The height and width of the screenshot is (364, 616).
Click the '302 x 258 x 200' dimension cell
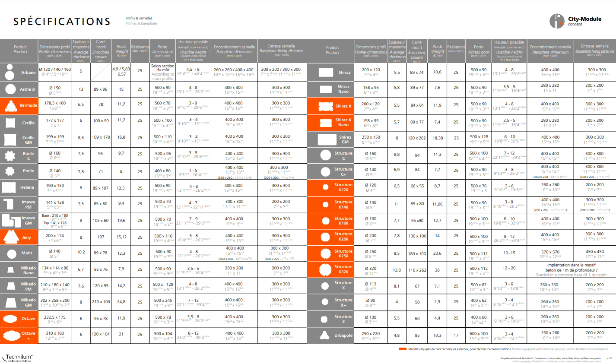point(55,300)
